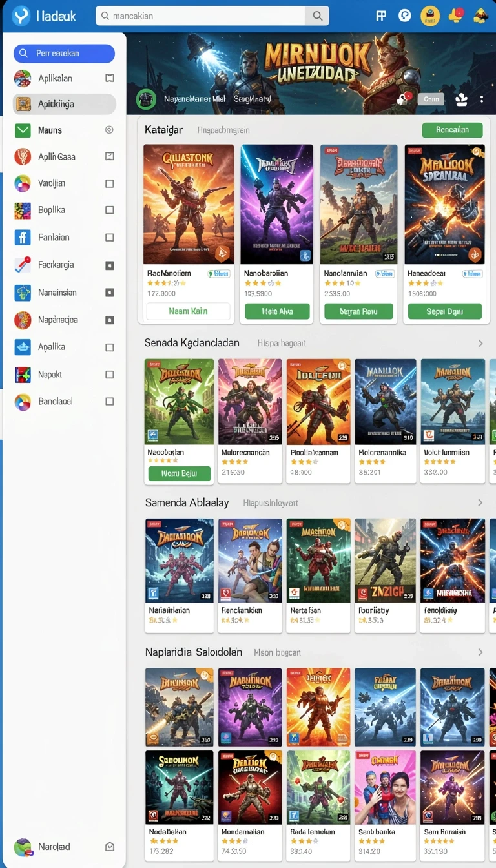Click the Boplika mosaic icon
The width and height of the screenshot is (496, 868).
[23, 210]
